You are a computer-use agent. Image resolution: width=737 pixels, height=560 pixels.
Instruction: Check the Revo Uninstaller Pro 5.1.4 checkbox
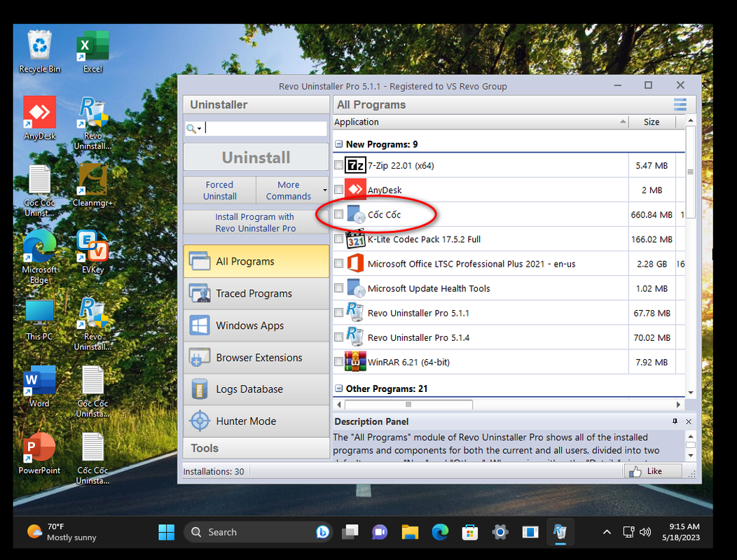[338, 337]
